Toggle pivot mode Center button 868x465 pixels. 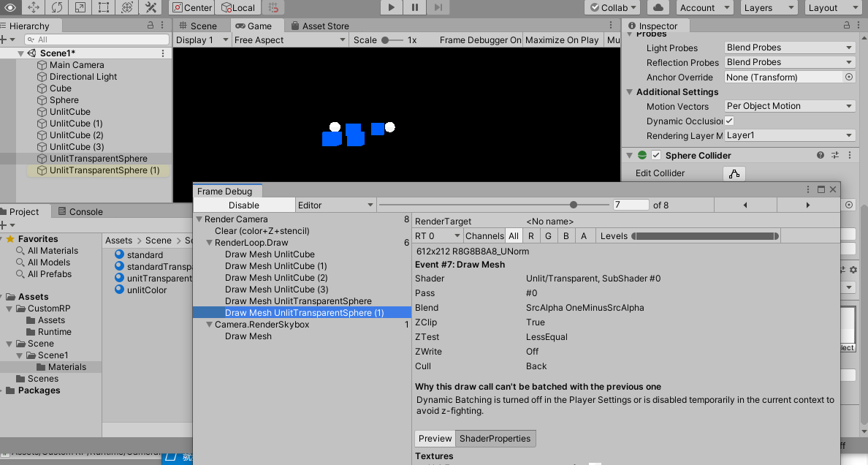pos(192,7)
